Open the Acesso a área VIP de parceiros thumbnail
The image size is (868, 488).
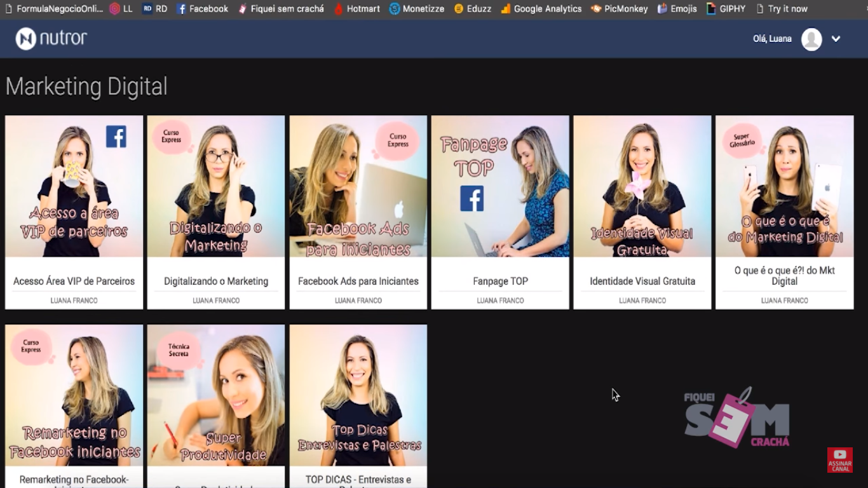[x=74, y=186]
